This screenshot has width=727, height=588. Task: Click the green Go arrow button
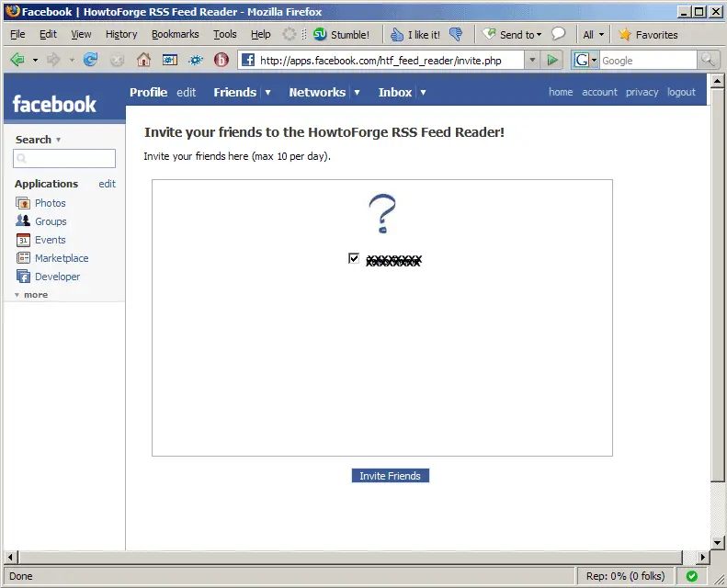coord(552,60)
